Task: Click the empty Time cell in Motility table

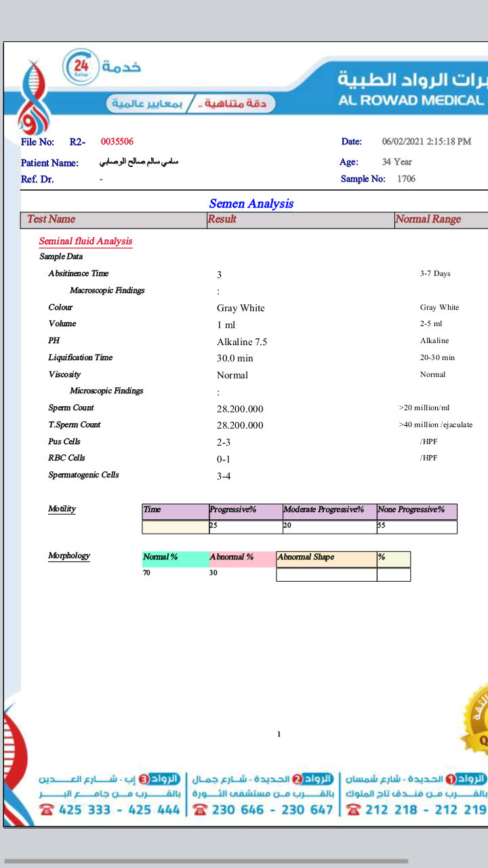Action: [x=176, y=527]
